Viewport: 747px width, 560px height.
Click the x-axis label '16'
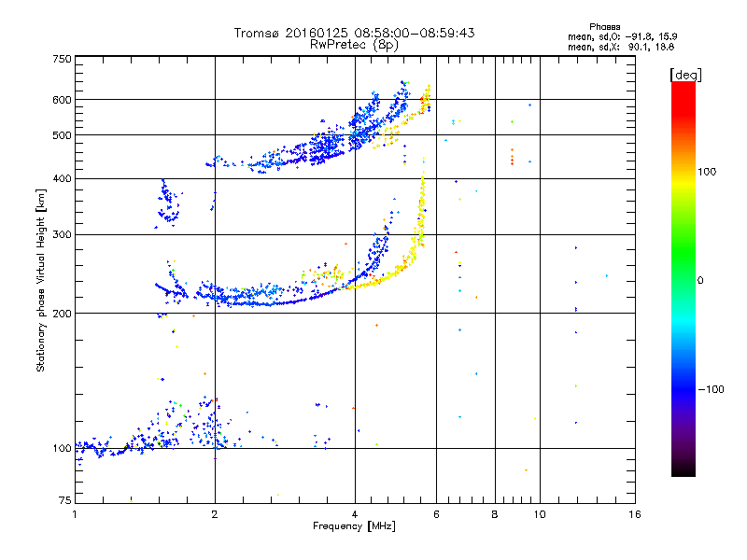coord(635,515)
